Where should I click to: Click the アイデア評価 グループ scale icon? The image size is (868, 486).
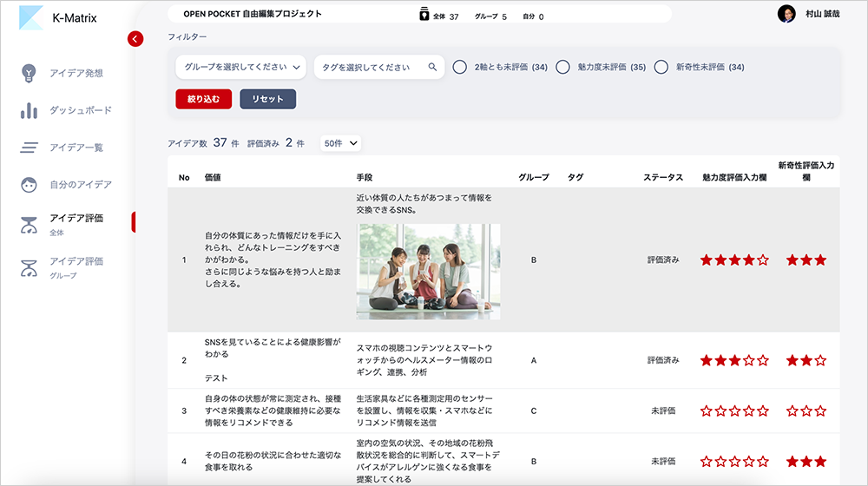point(30,267)
